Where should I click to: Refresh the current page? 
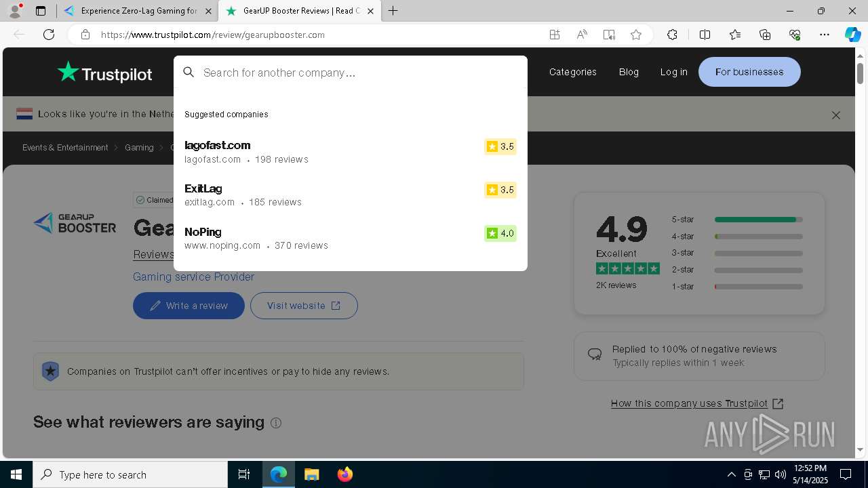(49, 35)
